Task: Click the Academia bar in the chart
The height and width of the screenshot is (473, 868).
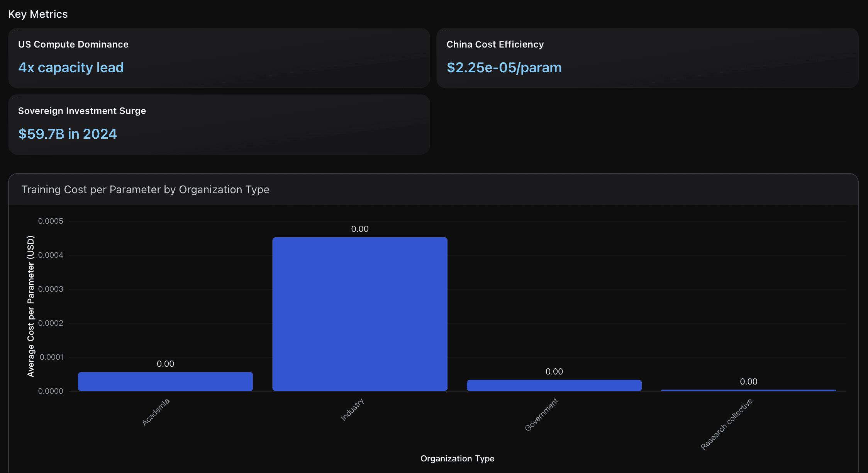Action: pos(165,381)
